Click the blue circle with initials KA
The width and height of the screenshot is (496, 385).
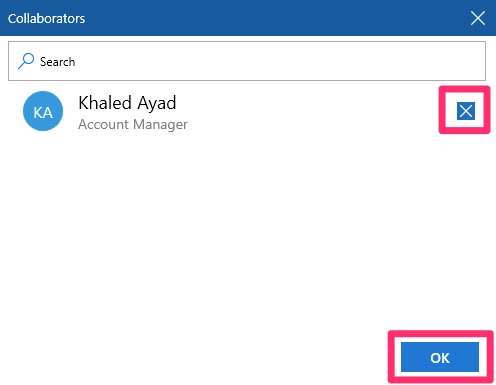(43, 111)
